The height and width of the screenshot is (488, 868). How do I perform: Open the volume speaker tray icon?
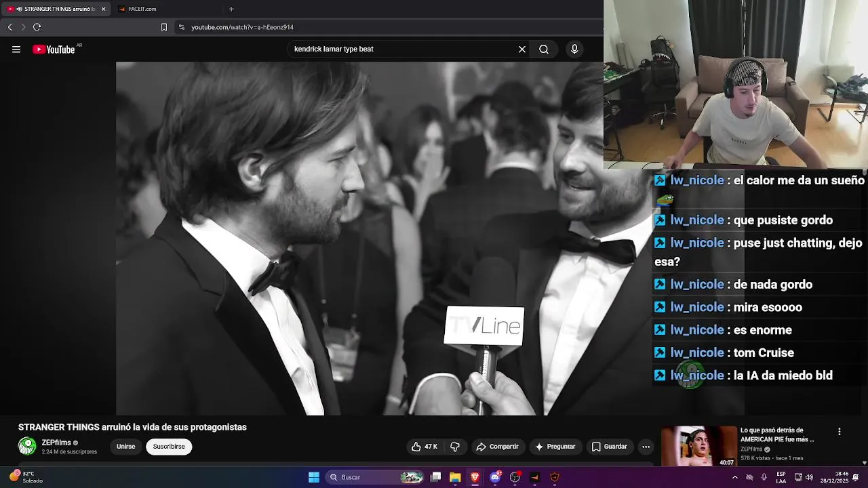click(809, 477)
